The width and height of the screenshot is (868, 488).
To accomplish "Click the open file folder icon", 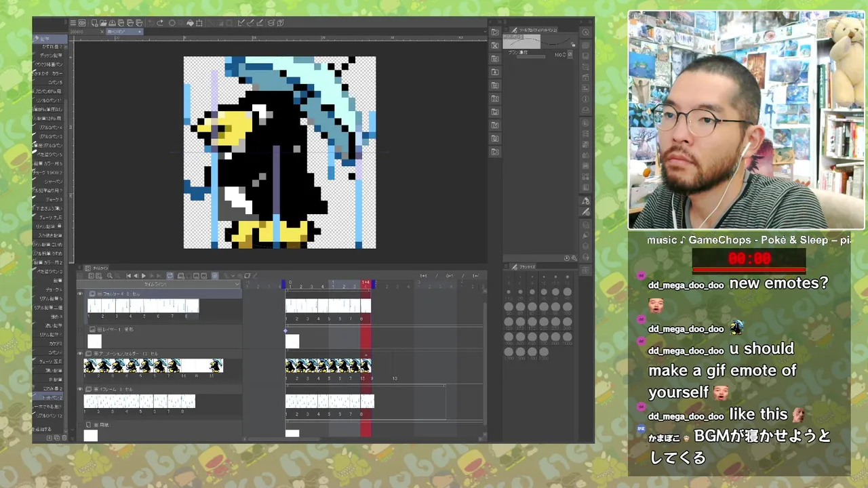I will click(103, 23).
